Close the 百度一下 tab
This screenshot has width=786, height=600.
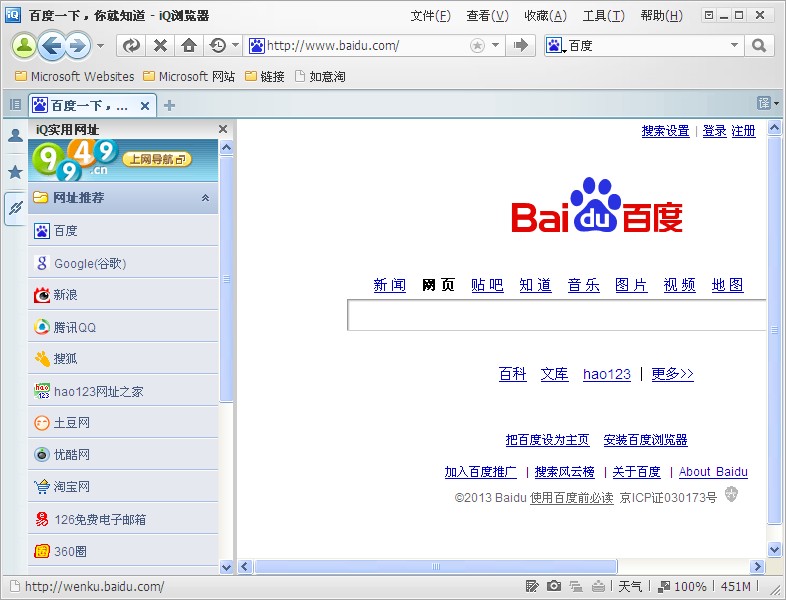pyautogui.click(x=145, y=106)
